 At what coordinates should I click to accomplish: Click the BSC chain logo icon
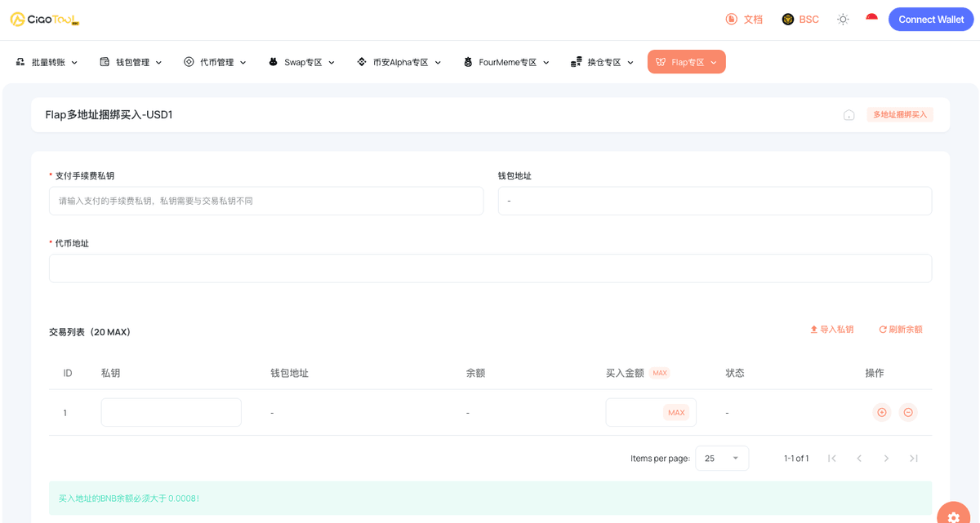tap(788, 20)
